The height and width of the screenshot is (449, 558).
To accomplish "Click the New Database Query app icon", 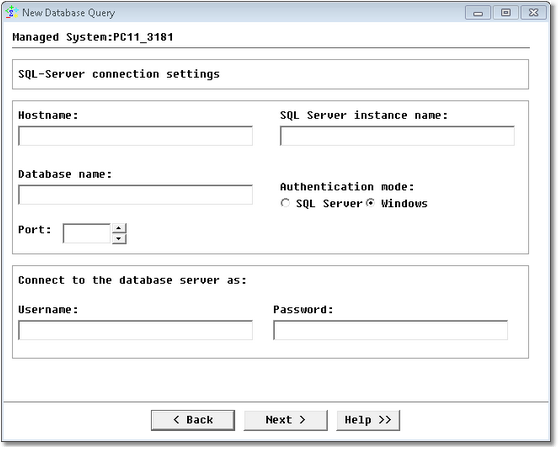I will click(12, 12).
